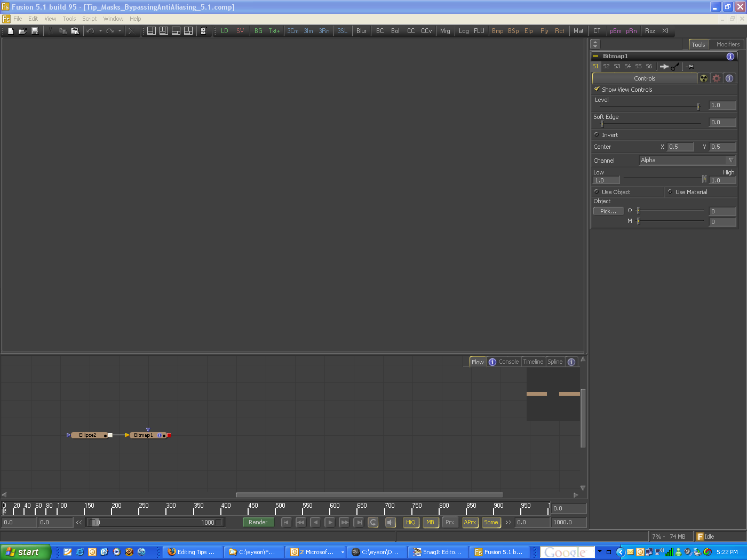Toggle the Use Material option

pos(670,191)
